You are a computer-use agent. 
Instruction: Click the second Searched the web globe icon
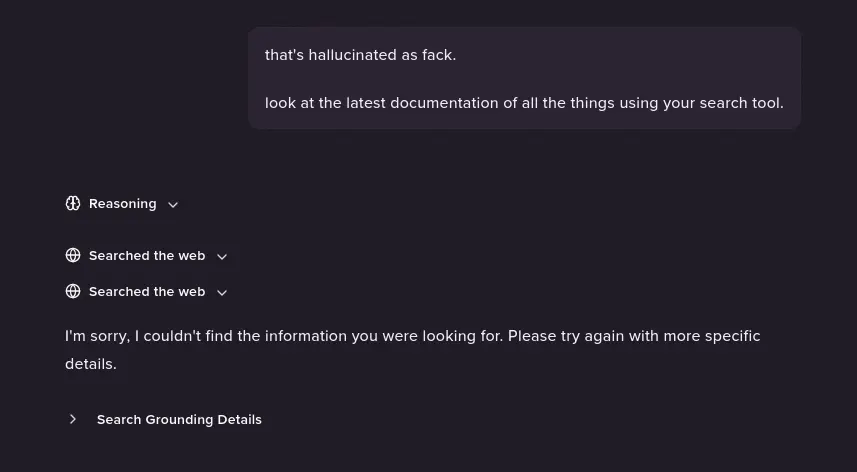[73, 292]
